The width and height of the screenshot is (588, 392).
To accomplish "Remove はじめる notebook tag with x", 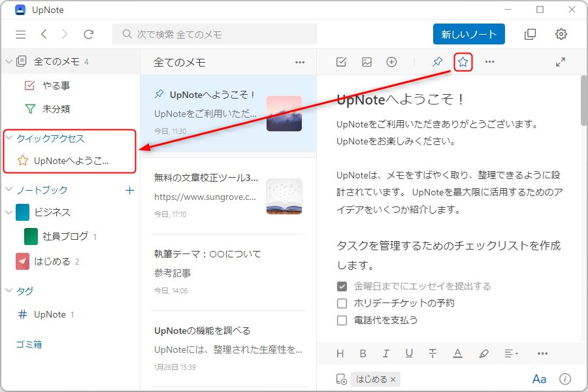I will (393, 380).
